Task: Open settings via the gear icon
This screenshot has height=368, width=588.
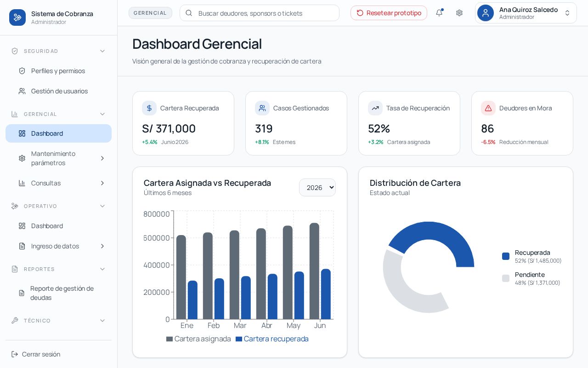Action: [459, 13]
